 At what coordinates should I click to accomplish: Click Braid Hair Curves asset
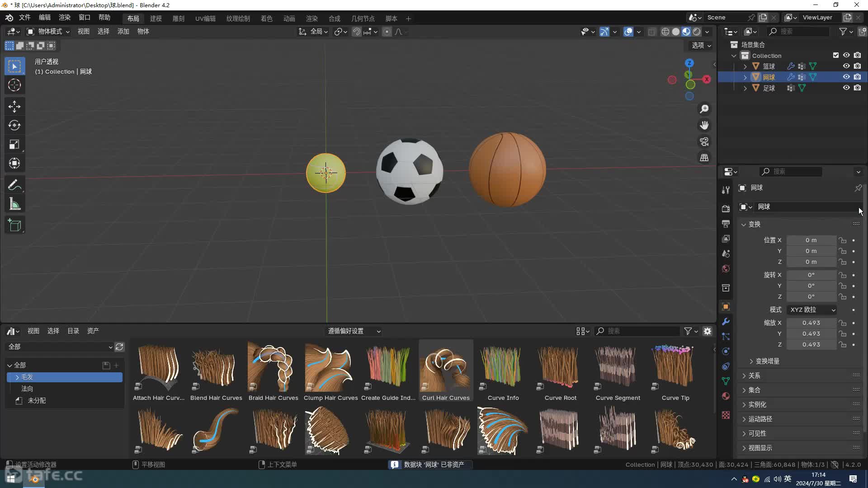click(274, 371)
